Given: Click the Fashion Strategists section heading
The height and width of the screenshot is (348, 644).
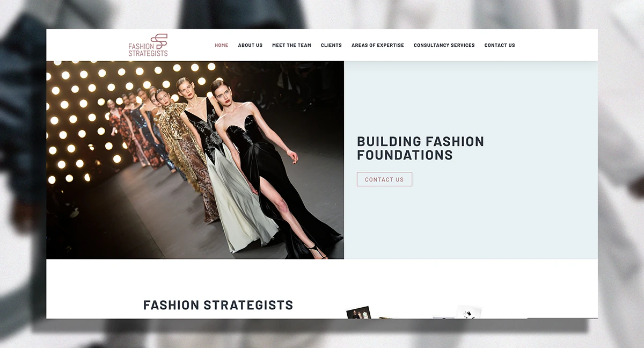Looking at the screenshot, I should [x=218, y=305].
